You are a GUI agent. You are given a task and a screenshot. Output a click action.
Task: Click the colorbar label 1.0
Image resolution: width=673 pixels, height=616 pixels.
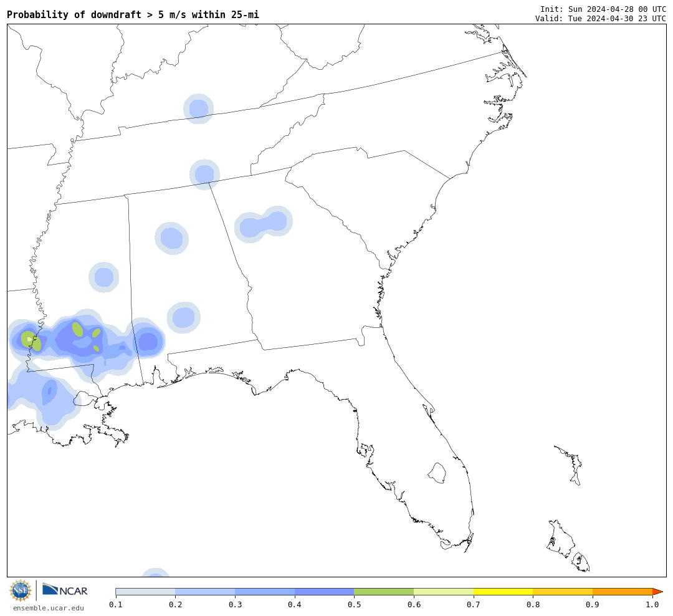[x=652, y=605]
